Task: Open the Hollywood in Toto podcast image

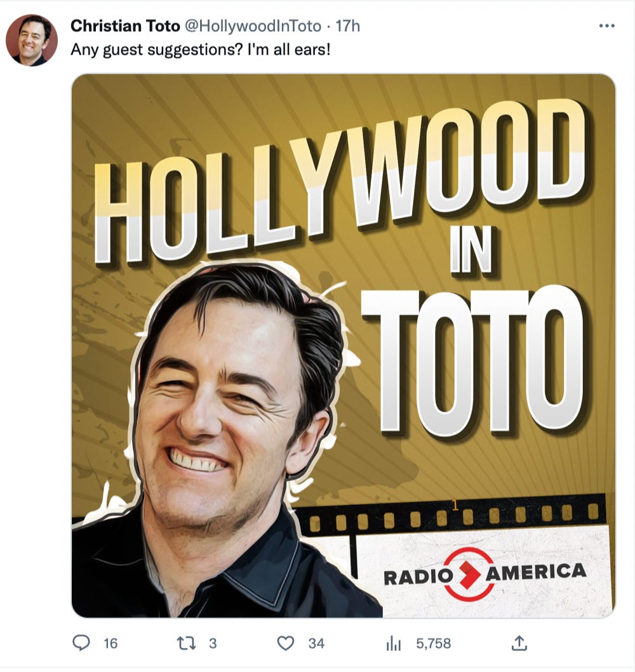Action: coord(344,346)
